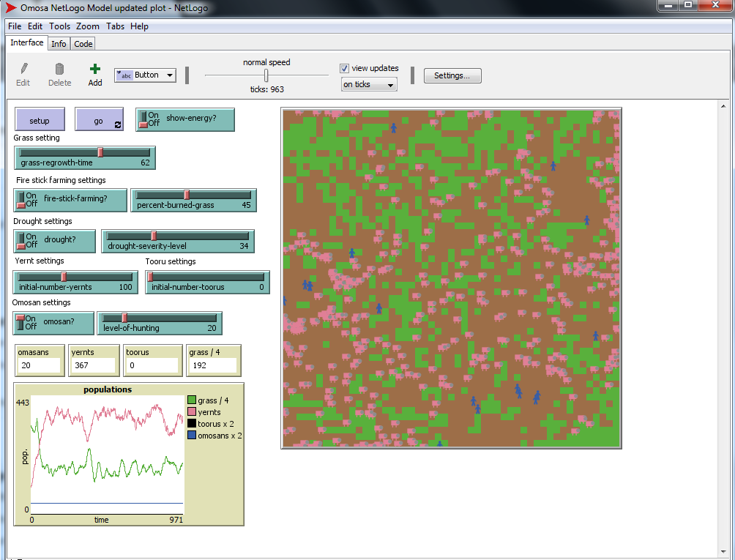Open the on ticks update mode dropdown
Image resolution: width=735 pixels, height=560 pixels.
click(x=369, y=84)
